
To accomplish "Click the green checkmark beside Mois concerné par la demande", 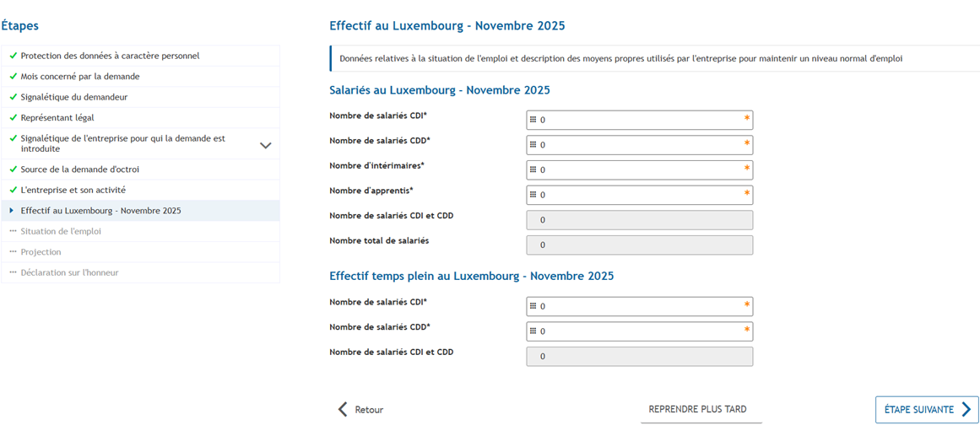I will coord(14,77).
